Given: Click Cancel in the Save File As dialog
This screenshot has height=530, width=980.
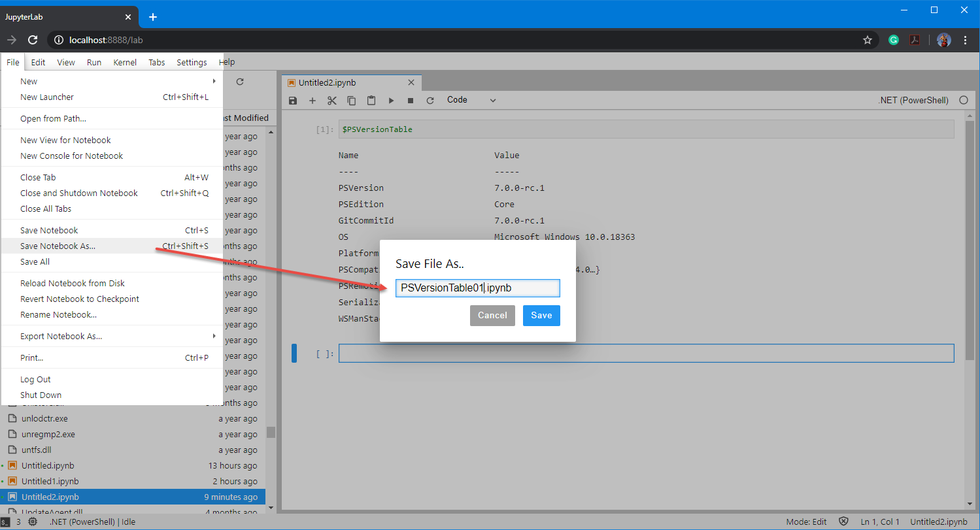Looking at the screenshot, I should click(492, 316).
